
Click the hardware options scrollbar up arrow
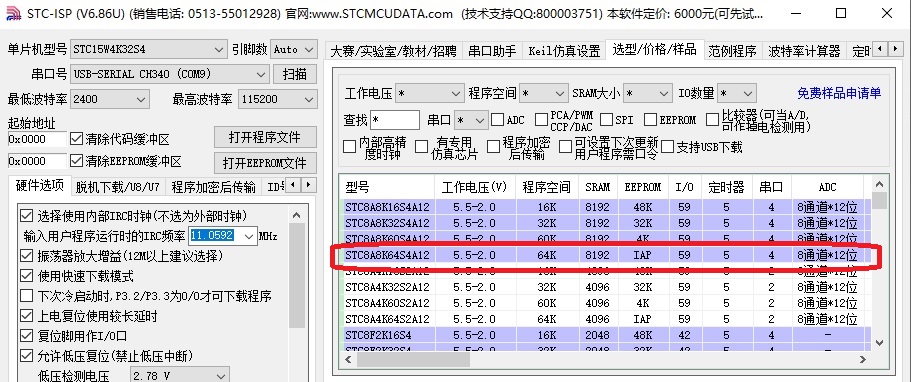click(x=296, y=215)
